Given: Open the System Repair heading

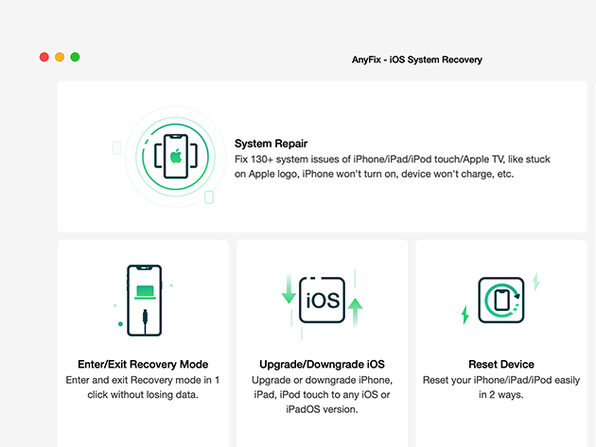Looking at the screenshot, I should (271, 144).
